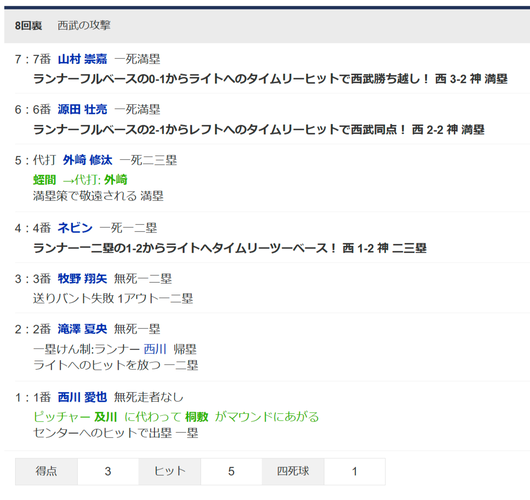
Task: Click text 満塁策で敬遠される 満塁
Action: pyautogui.click(x=98, y=196)
